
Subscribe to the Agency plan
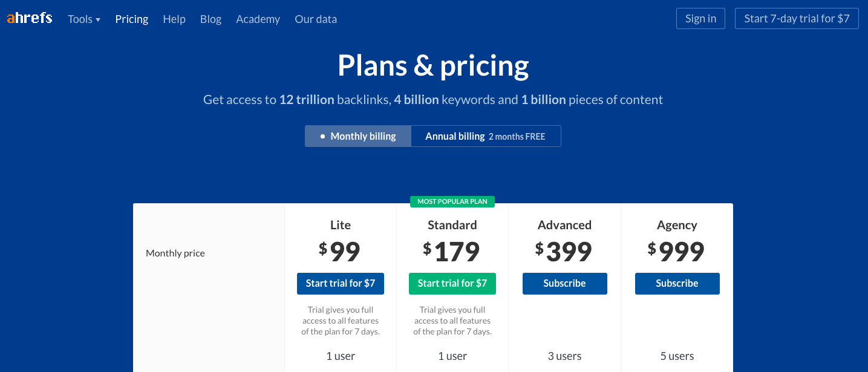pyautogui.click(x=677, y=284)
